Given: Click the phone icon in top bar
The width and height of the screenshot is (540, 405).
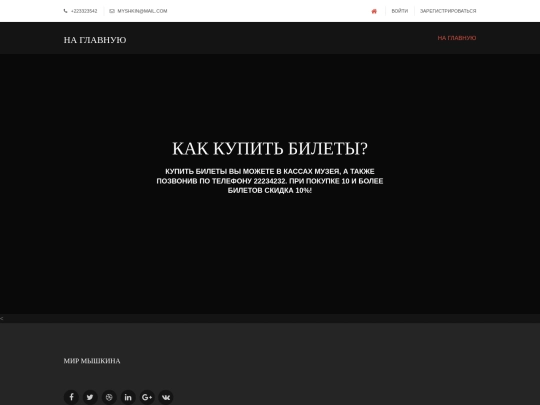Looking at the screenshot, I should pos(65,11).
